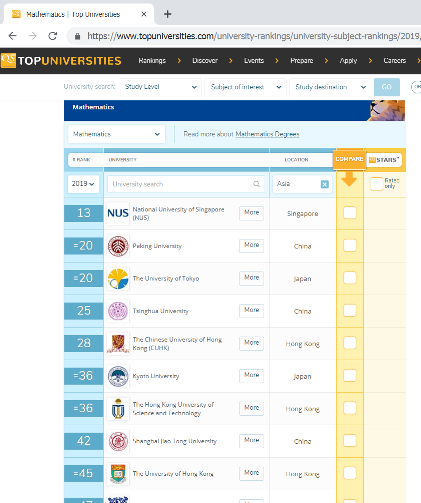This screenshot has width=421, height=503.
Task: Click the National University of Singapore logo
Action: [118, 213]
